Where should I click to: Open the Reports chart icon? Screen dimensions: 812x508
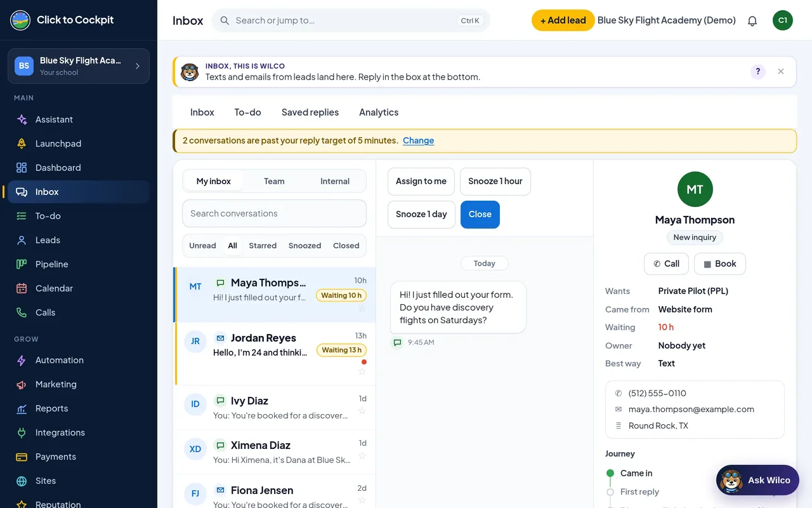coord(22,408)
